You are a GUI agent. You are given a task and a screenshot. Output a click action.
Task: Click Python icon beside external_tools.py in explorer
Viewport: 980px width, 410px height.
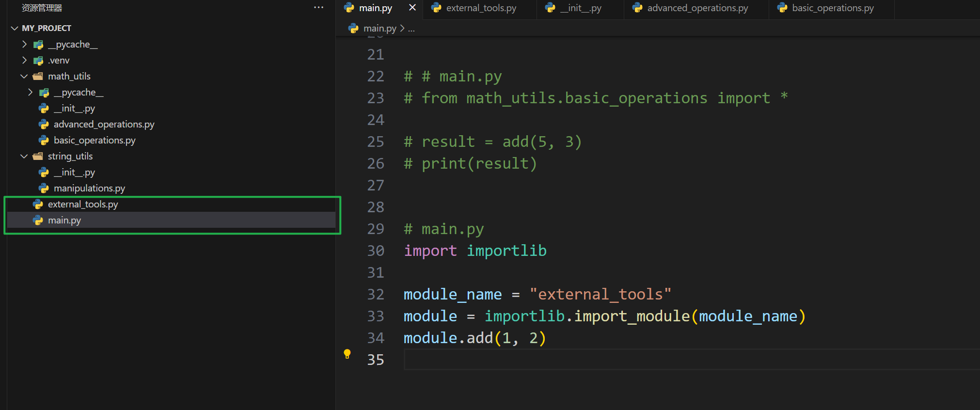38,204
